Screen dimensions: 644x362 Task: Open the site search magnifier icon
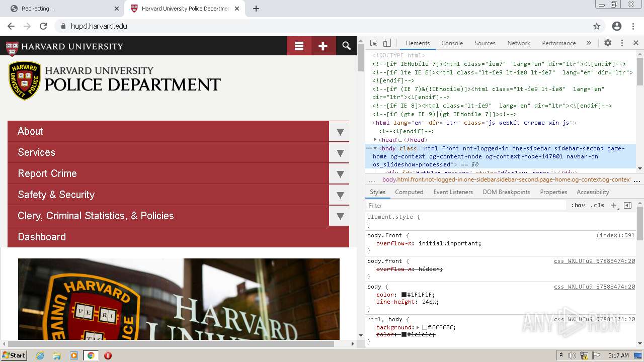346,46
